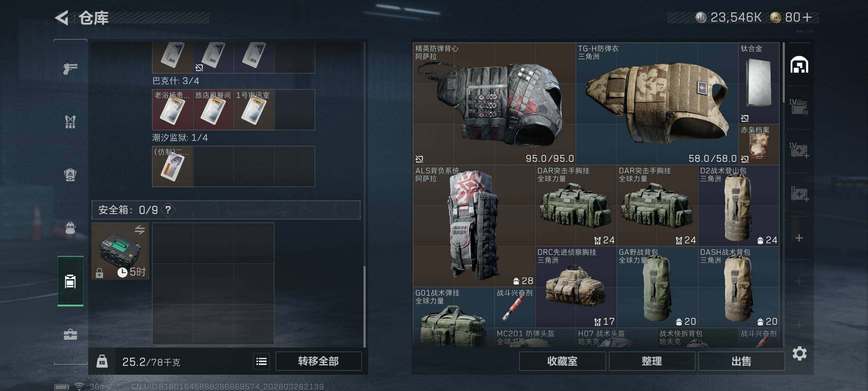
Task: Toggle the list view icon beside 转移全部
Action: click(x=261, y=361)
